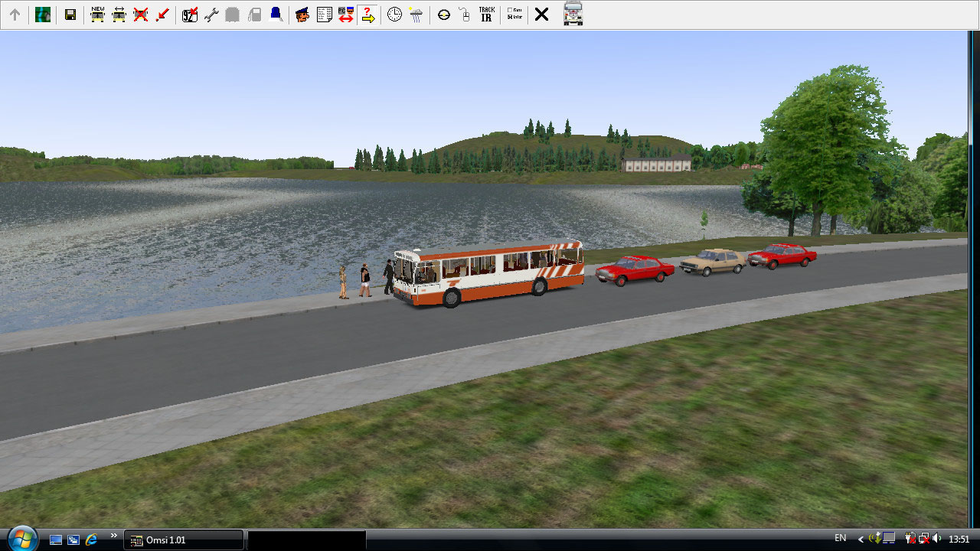Open the clock time settings icon
This screenshot has height=551, width=980.
click(x=394, y=15)
